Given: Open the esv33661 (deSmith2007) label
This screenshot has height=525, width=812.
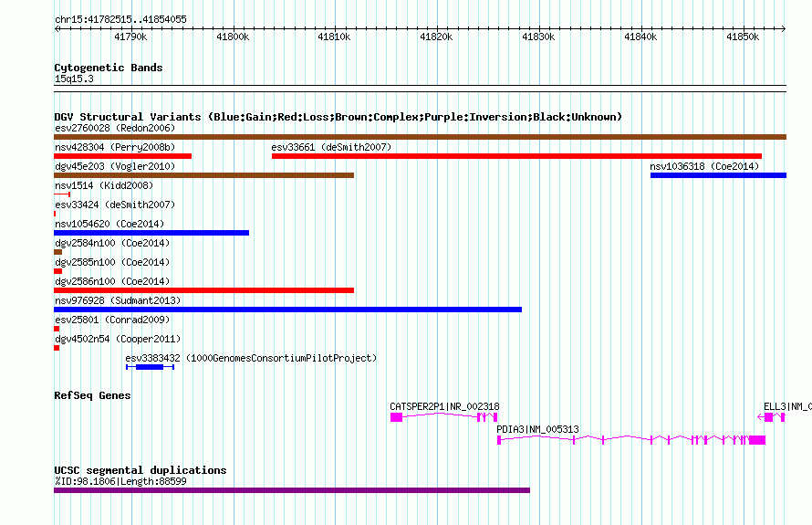Looking at the screenshot, I should (x=331, y=147).
